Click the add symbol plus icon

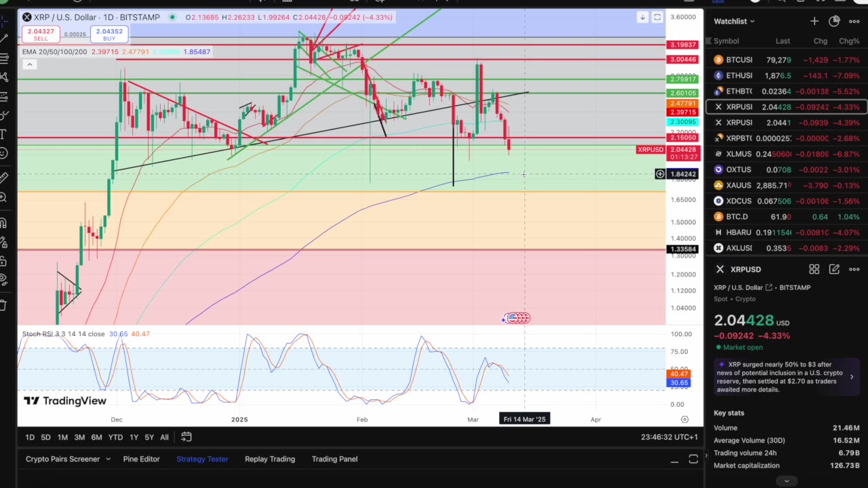tap(814, 21)
